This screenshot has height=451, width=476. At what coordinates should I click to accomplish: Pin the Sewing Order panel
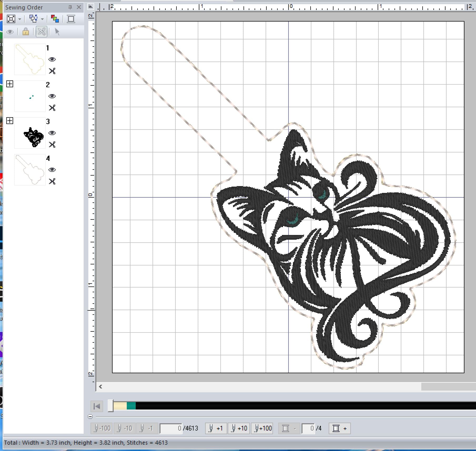click(x=70, y=7)
